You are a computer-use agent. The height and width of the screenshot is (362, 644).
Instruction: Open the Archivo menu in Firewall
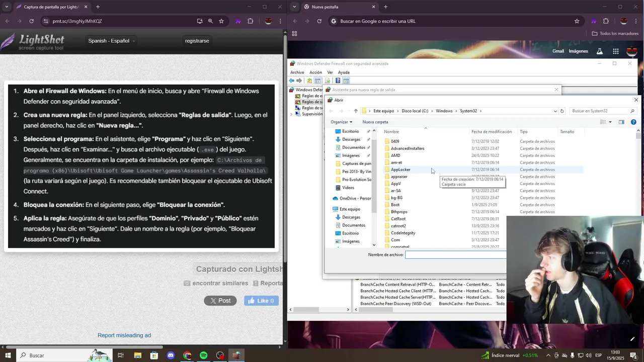pyautogui.click(x=297, y=72)
